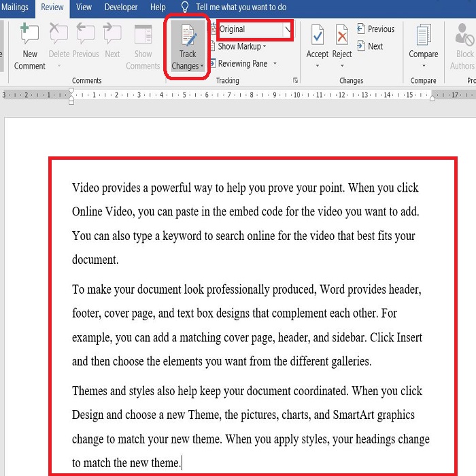
Task: Go to Next comment icon
Action: [112, 34]
